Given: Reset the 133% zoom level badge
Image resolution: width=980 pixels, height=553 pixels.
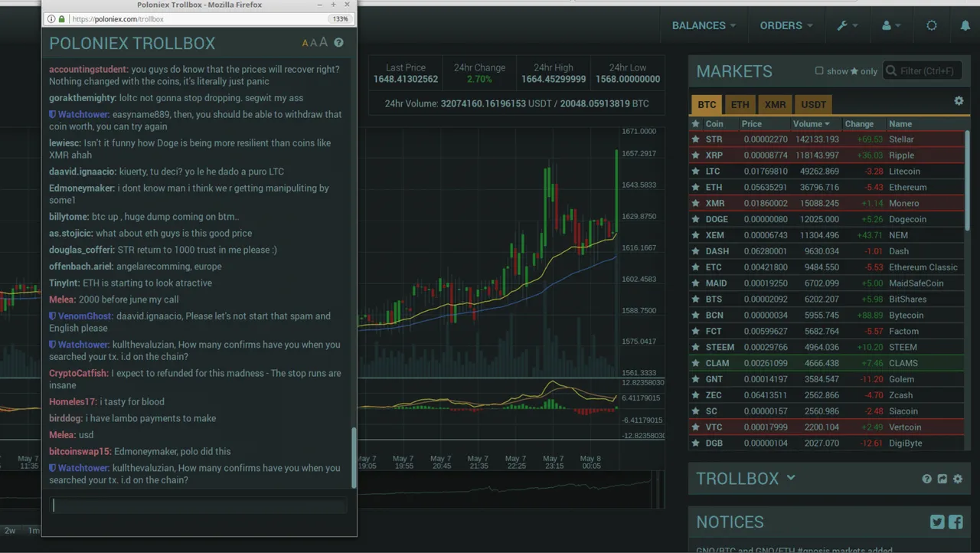Looking at the screenshot, I should coord(340,18).
